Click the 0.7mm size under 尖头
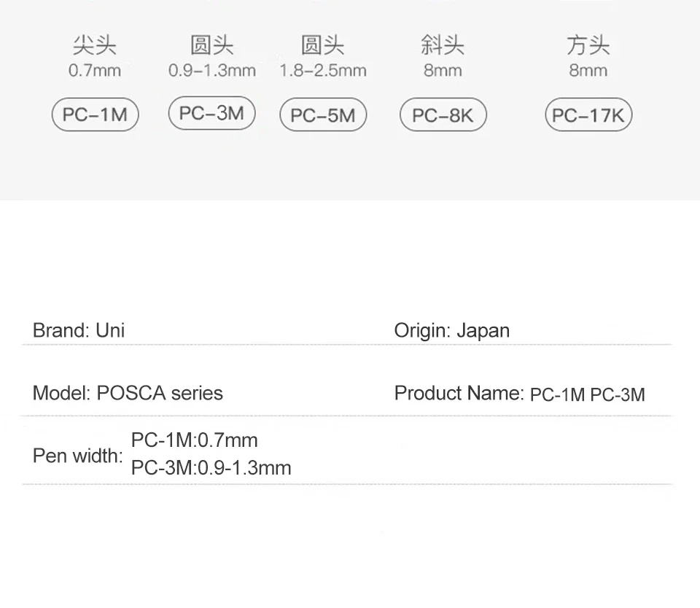This screenshot has width=700, height=608. pyautogui.click(x=95, y=71)
